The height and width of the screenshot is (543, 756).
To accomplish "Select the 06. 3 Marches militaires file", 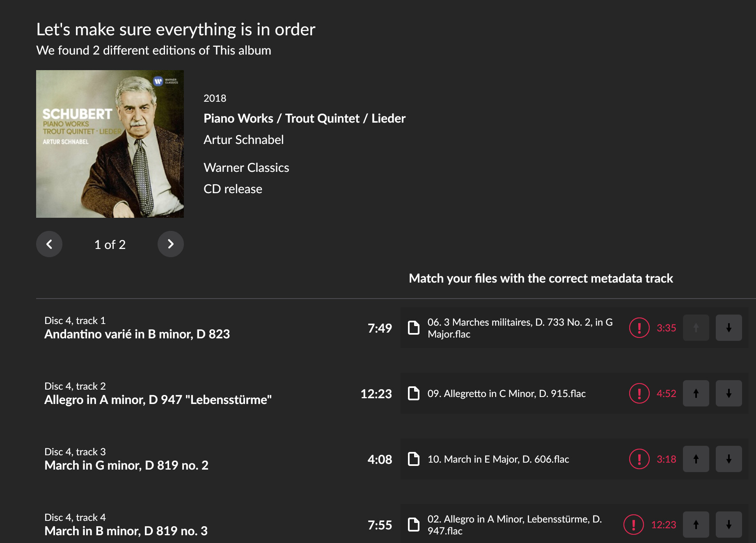I will tap(520, 328).
